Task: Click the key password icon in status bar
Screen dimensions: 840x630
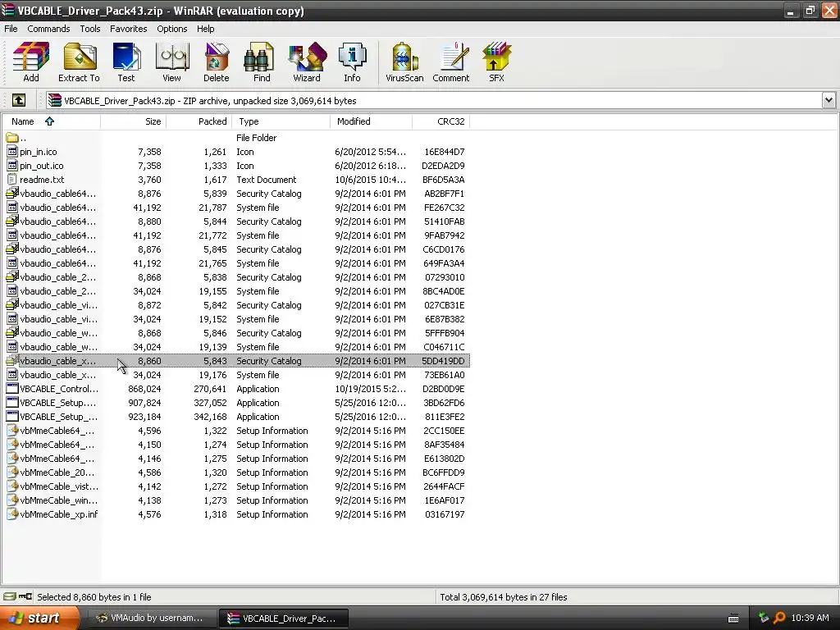Action: pyautogui.click(x=25, y=596)
